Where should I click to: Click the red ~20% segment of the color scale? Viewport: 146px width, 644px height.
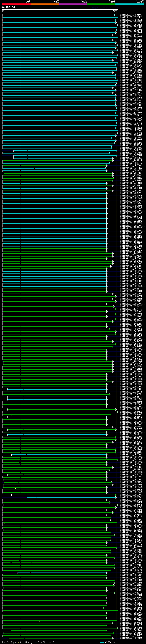point(16,4)
